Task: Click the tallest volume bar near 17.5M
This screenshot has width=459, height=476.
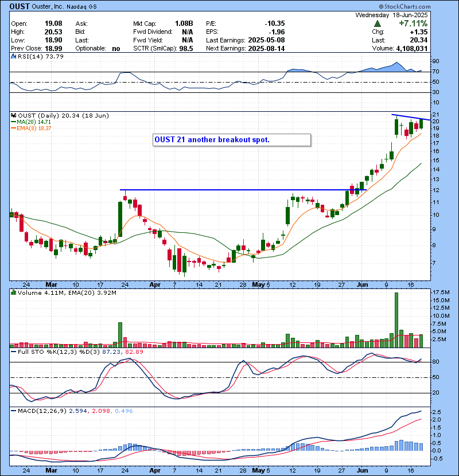Action: click(x=396, y=320)
